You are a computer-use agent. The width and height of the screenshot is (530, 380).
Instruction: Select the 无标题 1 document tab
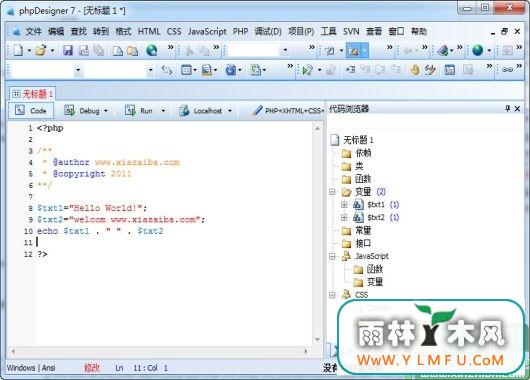32,94
